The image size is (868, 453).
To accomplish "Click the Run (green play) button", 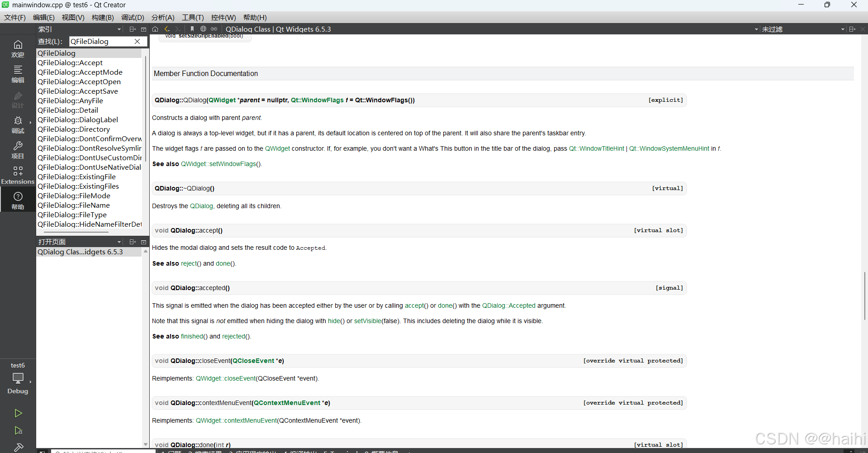I will (x=18, y=413).
